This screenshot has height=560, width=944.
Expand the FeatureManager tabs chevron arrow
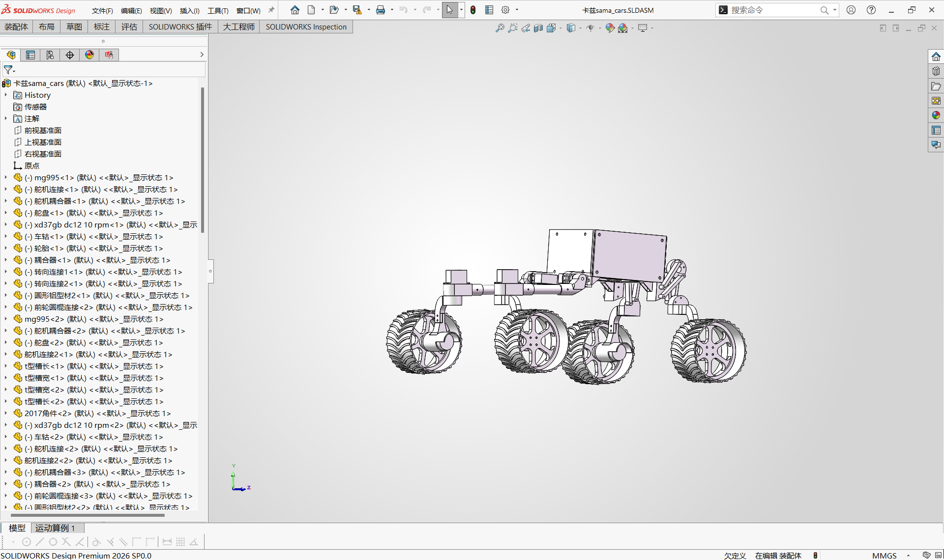202,55
